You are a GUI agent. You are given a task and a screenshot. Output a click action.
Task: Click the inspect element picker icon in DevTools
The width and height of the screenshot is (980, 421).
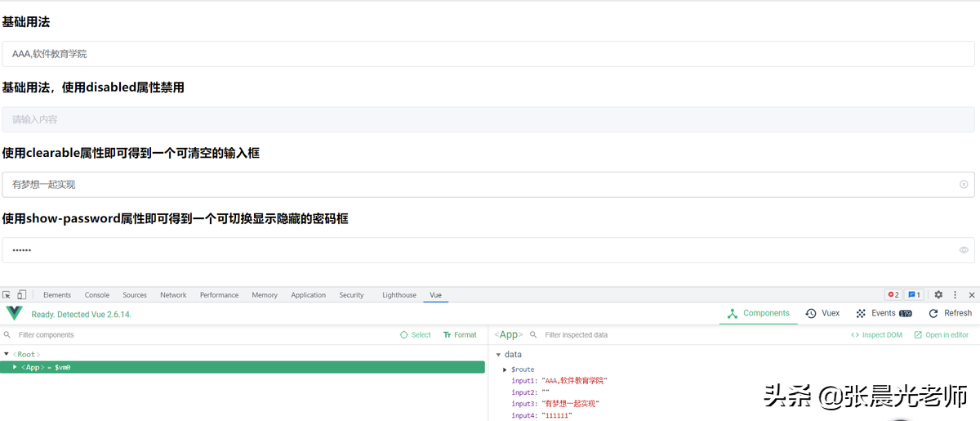[7, 295]
